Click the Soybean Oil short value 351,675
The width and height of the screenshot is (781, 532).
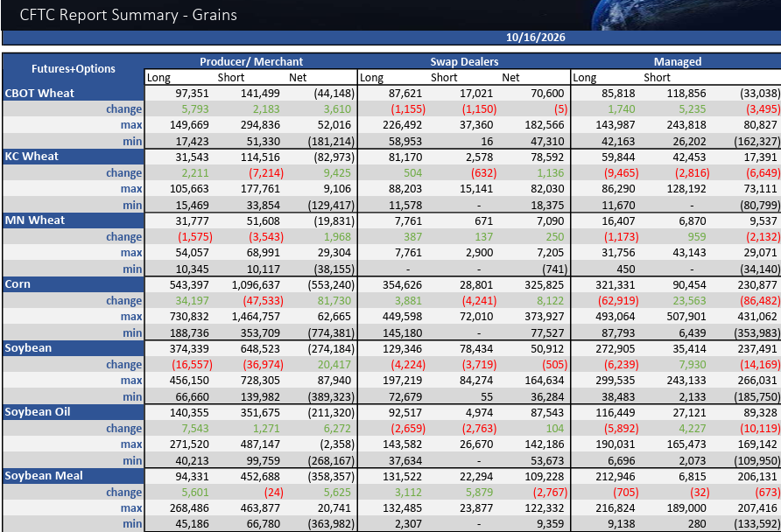260,412
